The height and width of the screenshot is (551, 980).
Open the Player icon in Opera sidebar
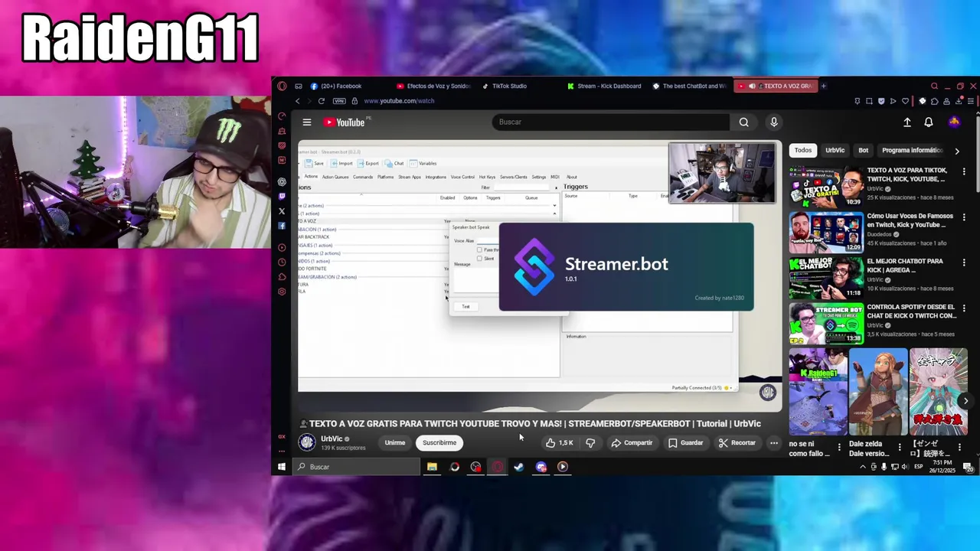pos(282,247)
